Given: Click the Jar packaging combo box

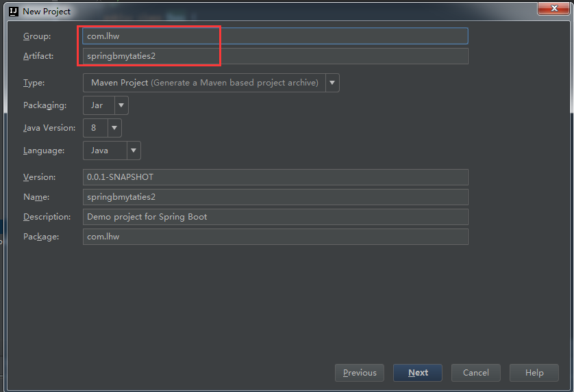Looking at the screenshot, I should tap(98, 105).
